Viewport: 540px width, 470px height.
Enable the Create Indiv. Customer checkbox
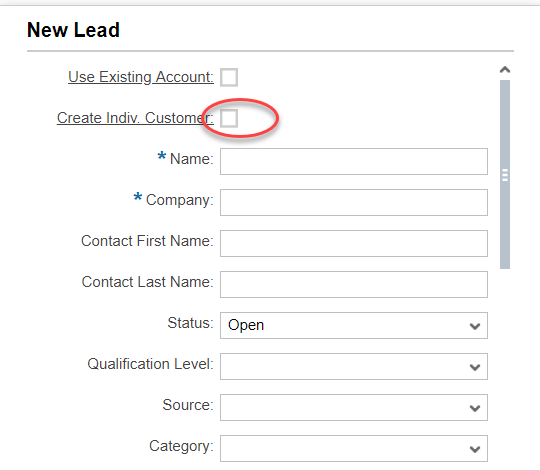(229, 118)
